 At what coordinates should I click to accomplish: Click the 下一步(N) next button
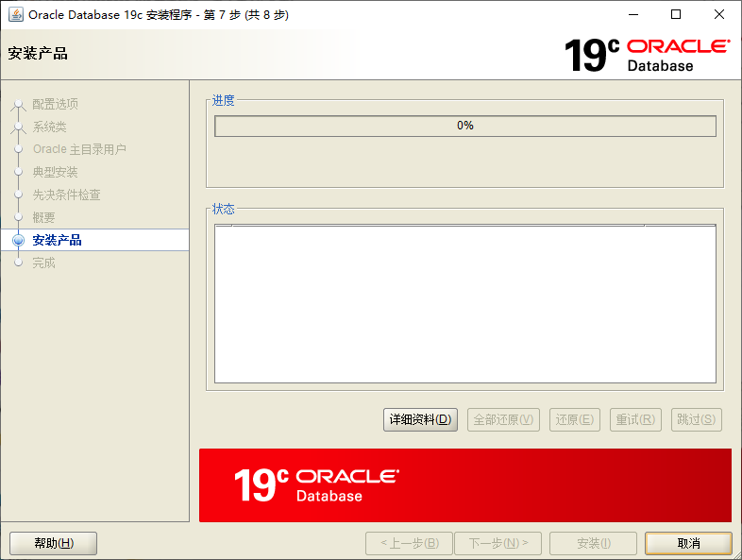(497, 543)
